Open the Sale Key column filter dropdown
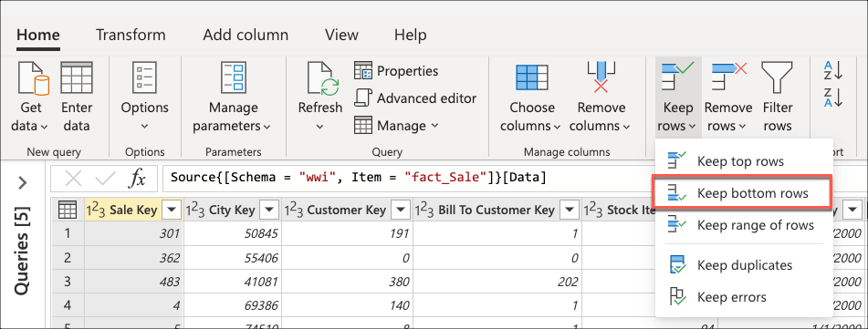868x329 pixels. 172,211
